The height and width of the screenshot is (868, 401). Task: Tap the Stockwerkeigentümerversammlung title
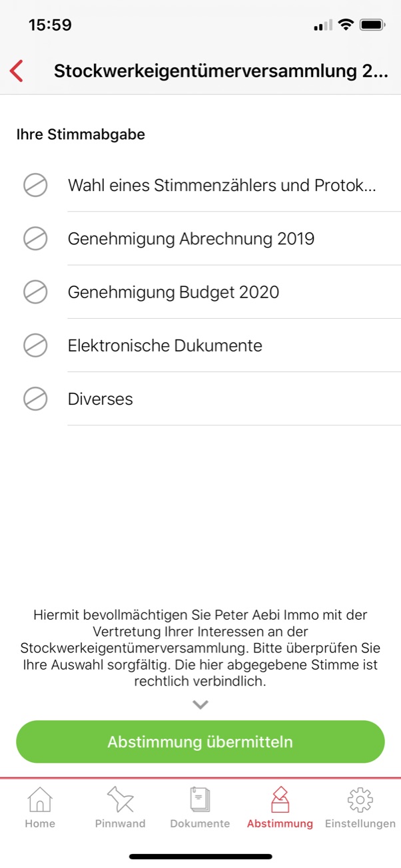220,71
